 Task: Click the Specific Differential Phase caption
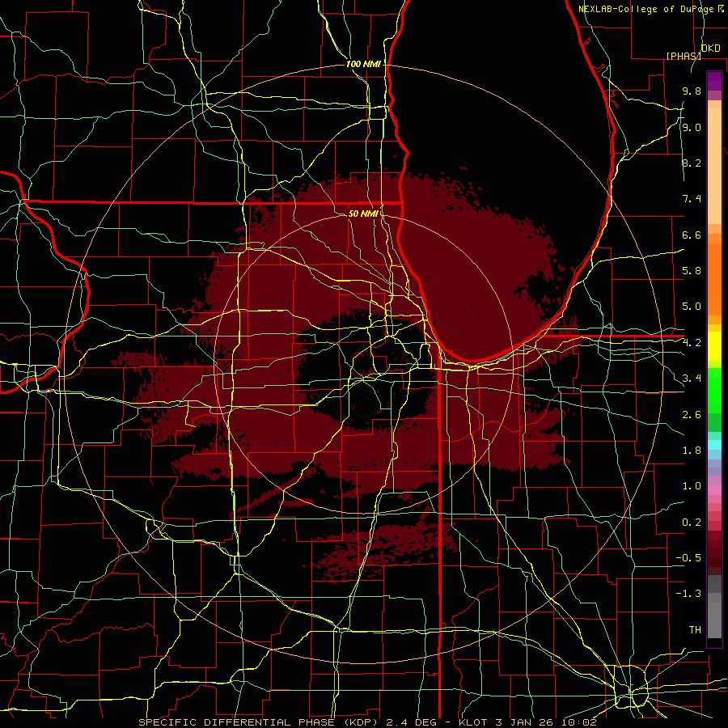coord(368,722)
